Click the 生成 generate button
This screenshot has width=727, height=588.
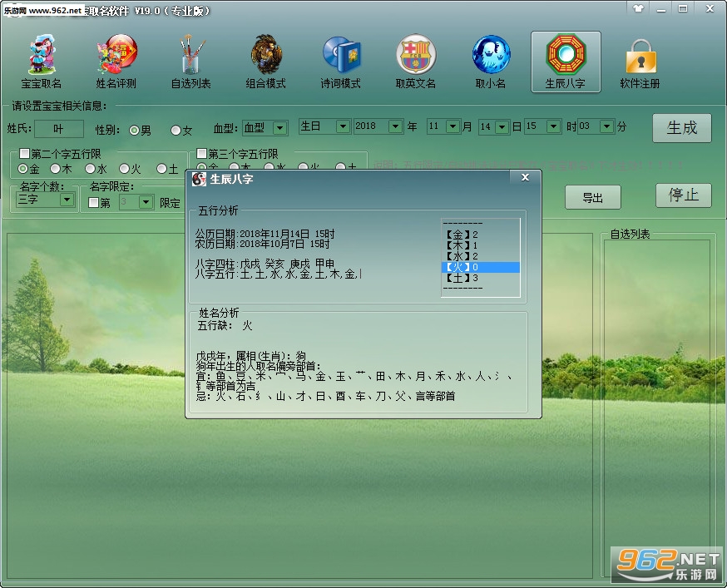click(681, 128)
